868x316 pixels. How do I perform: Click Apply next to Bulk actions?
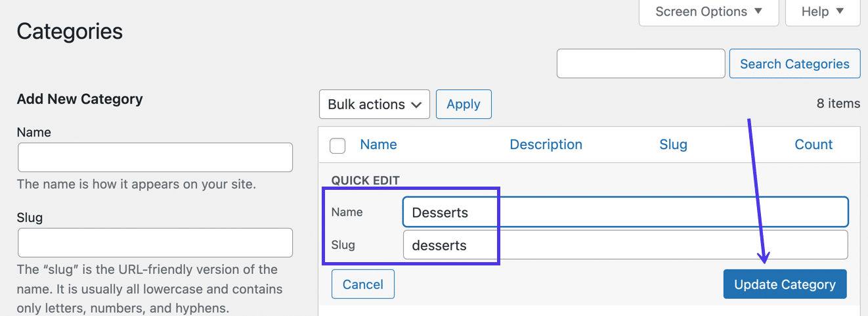point(464,104)
